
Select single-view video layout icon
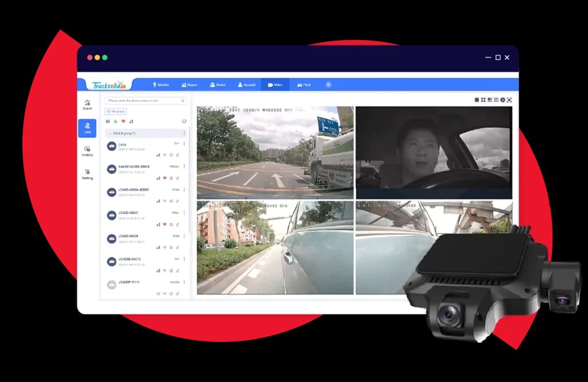tap(477, 100)
